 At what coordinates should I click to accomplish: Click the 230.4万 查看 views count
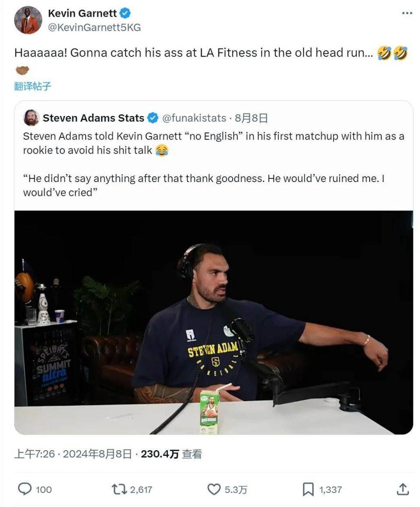tap(171, 454)
